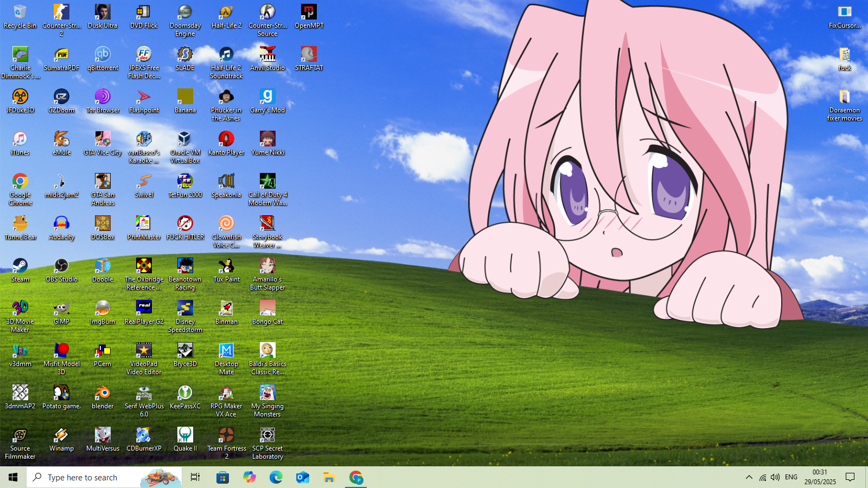Open Task View on taskbar

pos(195,477)
